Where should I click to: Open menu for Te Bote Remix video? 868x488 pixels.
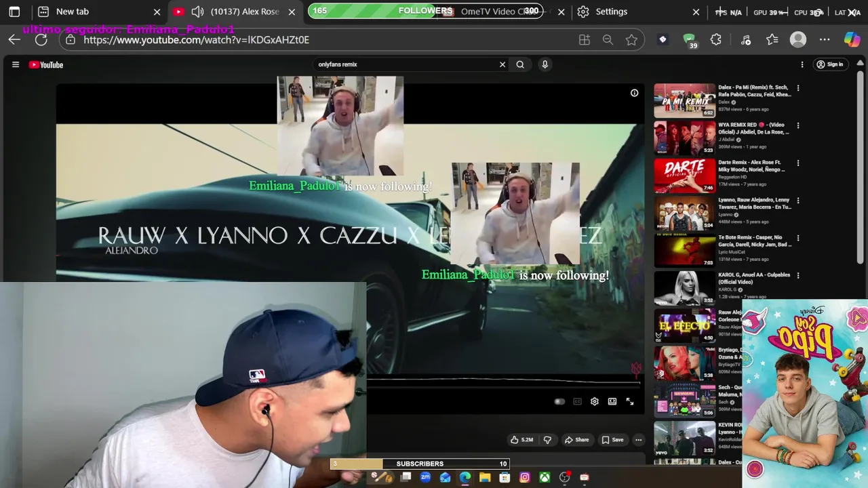798,238
